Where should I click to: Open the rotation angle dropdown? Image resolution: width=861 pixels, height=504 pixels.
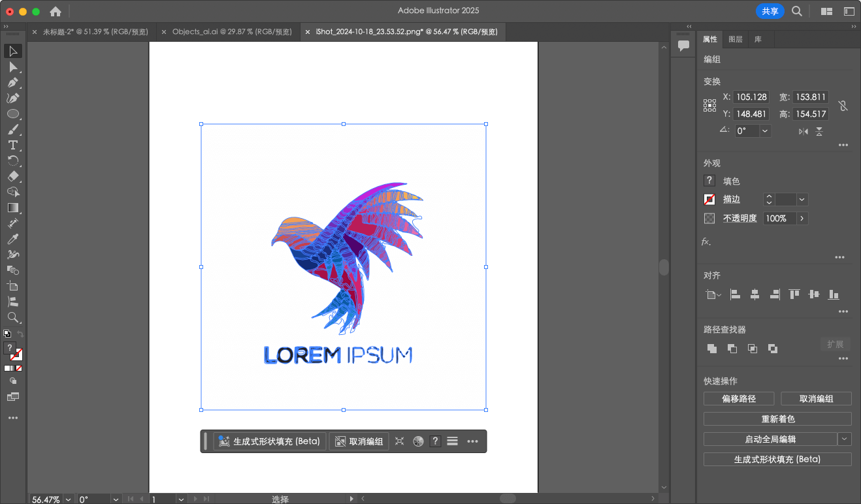pos(764,130)
